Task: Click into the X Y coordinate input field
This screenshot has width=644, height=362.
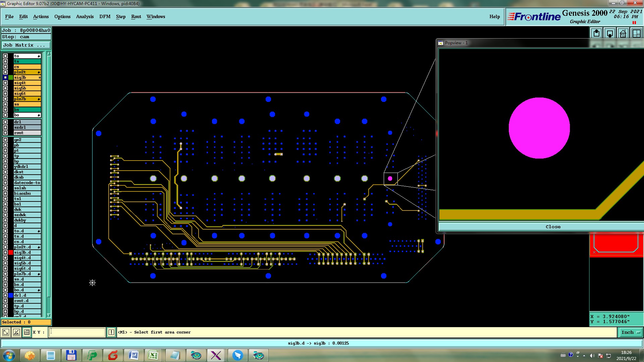Action: (x=77, y=332)
